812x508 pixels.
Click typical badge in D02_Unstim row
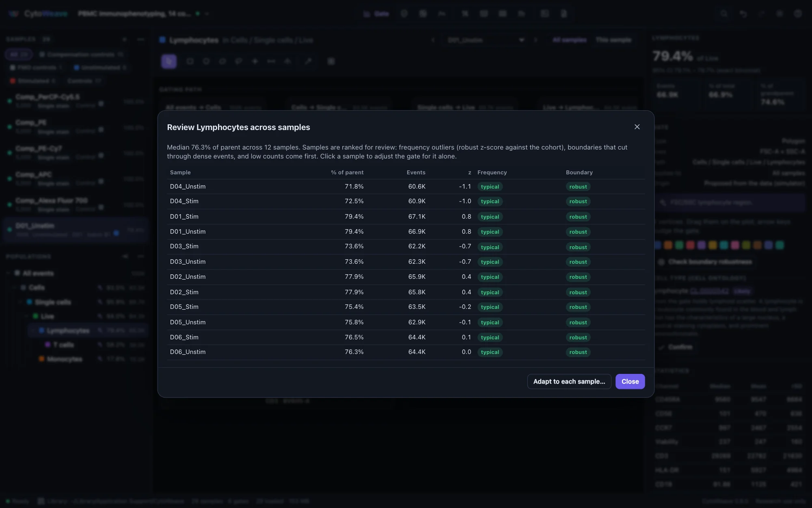pyautogui.click(x=490, y=277)
